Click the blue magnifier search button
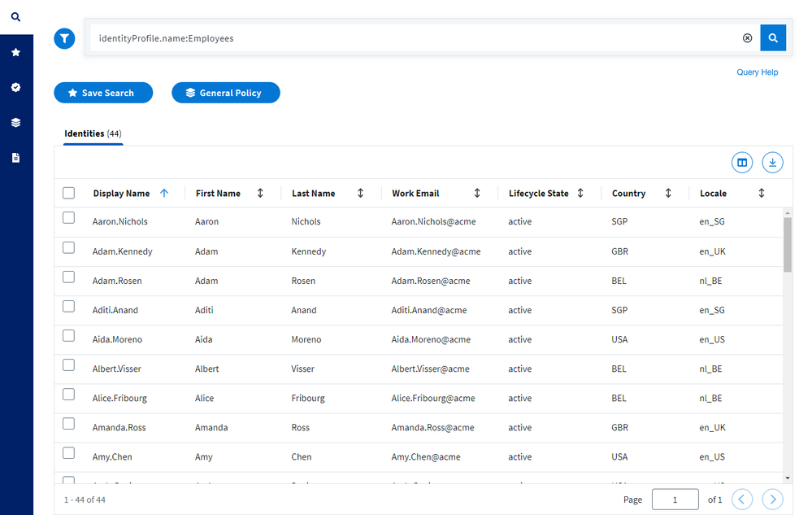This screenshot has height=515, width=812. click(x=773, y=37)
